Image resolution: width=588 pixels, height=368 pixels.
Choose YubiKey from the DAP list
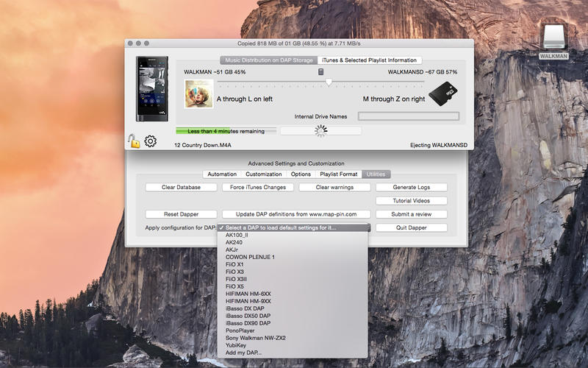click(293, 345)
